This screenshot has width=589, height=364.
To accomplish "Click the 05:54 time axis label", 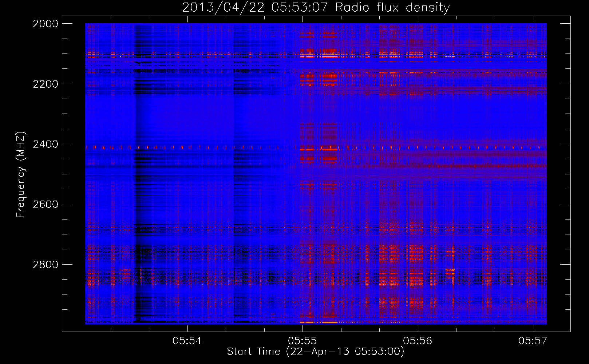I will [x=187, y=341].
